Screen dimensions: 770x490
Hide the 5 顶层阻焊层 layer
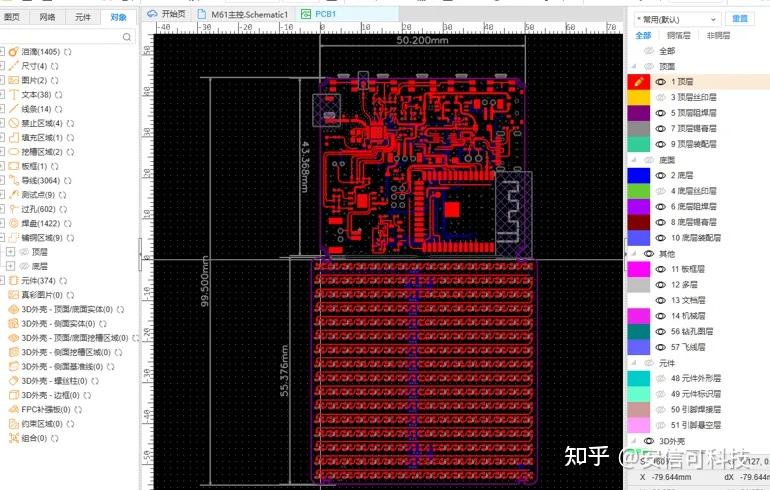661,113
